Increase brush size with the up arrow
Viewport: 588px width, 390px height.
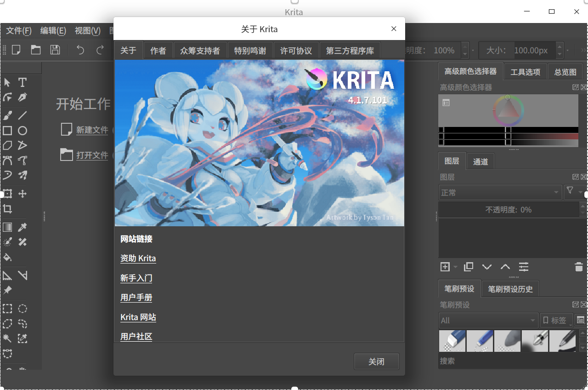point(560,46)
